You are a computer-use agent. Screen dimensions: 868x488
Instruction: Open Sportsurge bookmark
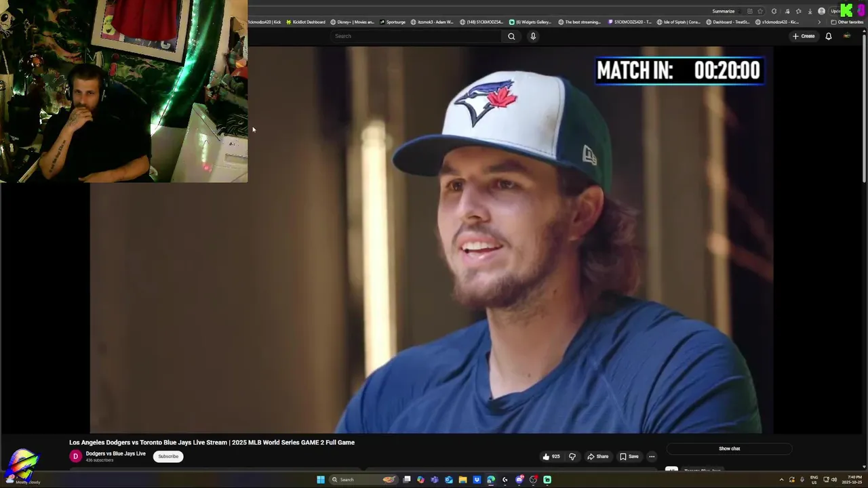(393, 22)
